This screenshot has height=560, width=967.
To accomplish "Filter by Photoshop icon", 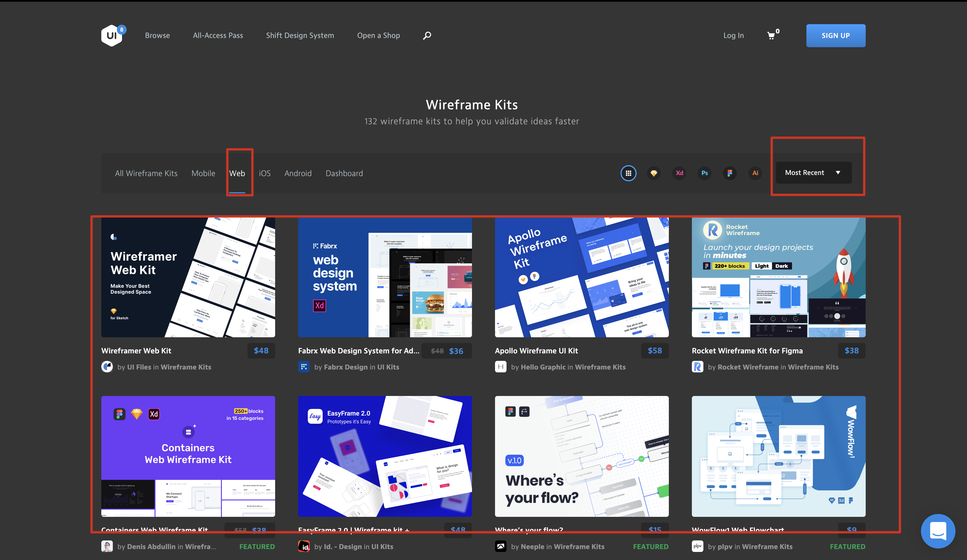I will (705, 173).
